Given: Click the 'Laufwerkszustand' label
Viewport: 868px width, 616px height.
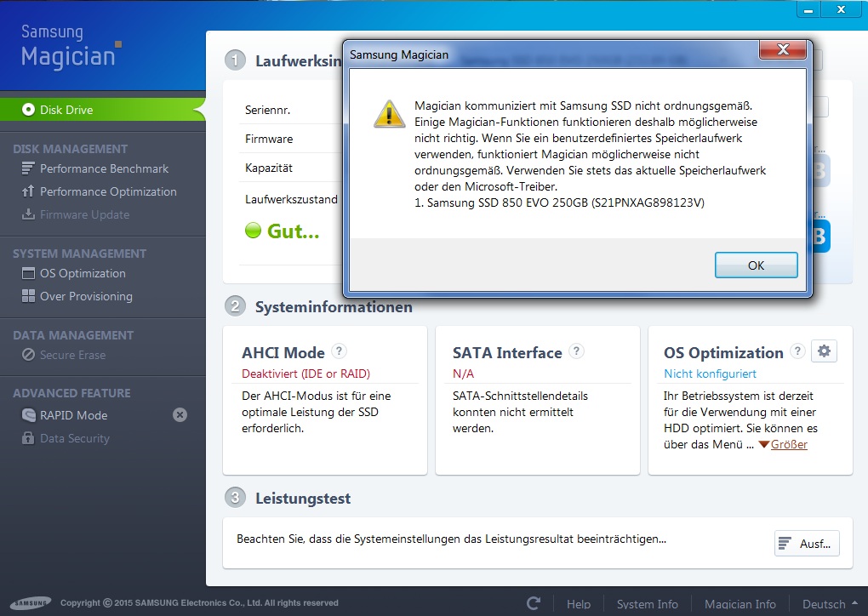Looking at the screenshot, I should (291, 199).
